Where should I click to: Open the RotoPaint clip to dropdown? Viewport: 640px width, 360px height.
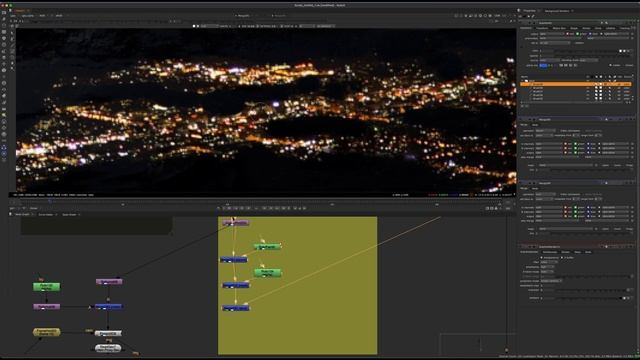click(555, 42)
